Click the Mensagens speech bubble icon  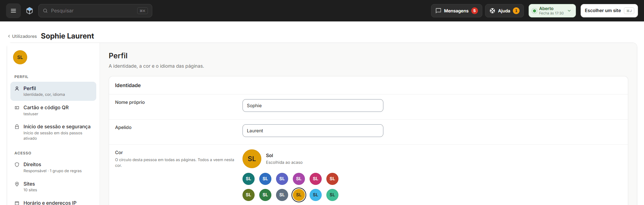click(x=438, y=11)
